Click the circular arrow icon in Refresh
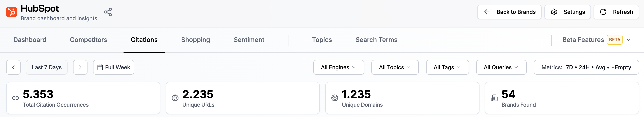The width and height of the screenshot is (644, 117). 603,12
